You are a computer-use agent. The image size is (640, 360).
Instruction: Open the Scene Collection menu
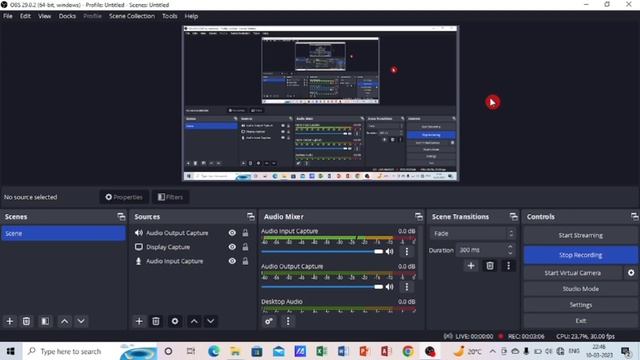132,16
